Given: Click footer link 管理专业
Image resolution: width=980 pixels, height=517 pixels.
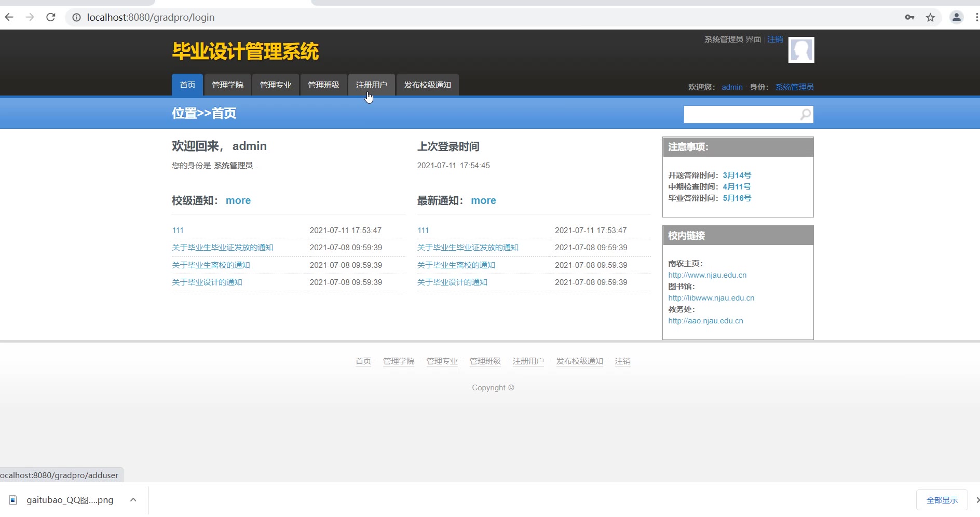Looking at the screenshot, I should 442,361.
